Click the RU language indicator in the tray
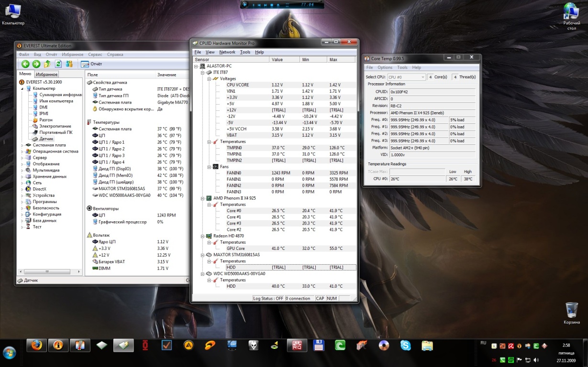This screenshot has height=367, width=588. click(x=483, y=343)
